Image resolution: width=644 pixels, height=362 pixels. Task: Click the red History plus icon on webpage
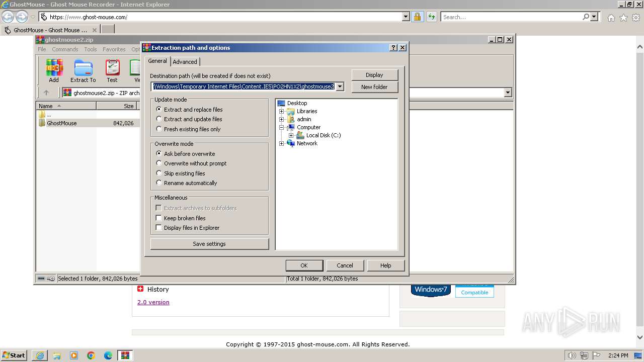140,289
